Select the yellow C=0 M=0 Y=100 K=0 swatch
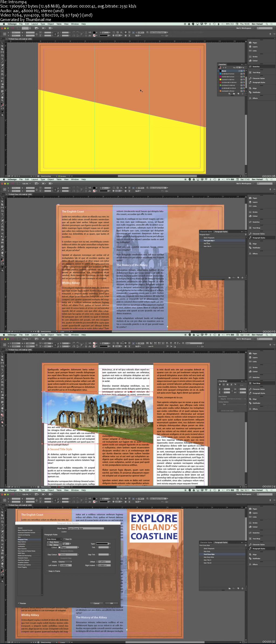Image resolution: width=276 pixels, height=644 pixels. (232, 80)
